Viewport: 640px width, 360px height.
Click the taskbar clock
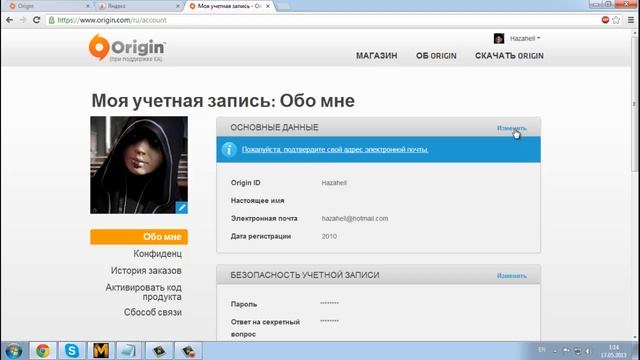pyautogui.click(x=613, y=351)
